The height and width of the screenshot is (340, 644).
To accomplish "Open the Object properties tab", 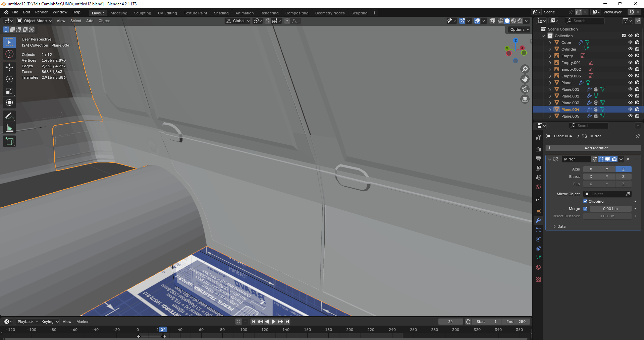I will [x=538, y=211].
